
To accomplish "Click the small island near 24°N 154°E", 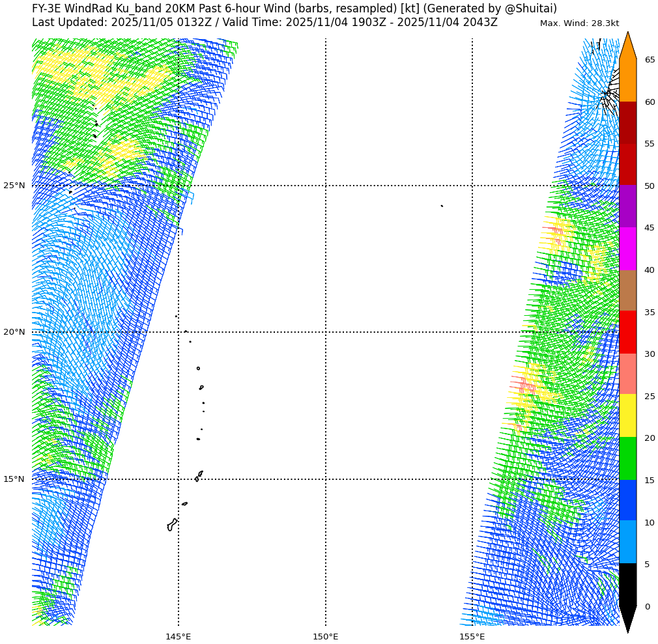I will (442, 206).
